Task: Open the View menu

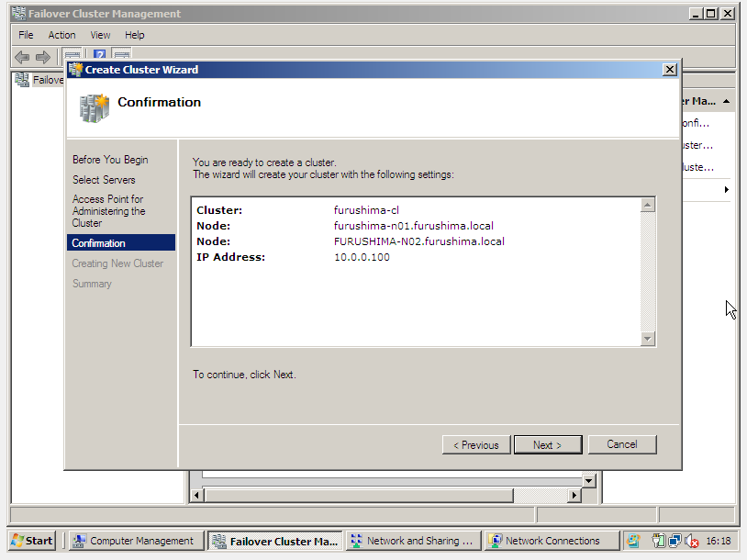Action: (x=100, y=35)
